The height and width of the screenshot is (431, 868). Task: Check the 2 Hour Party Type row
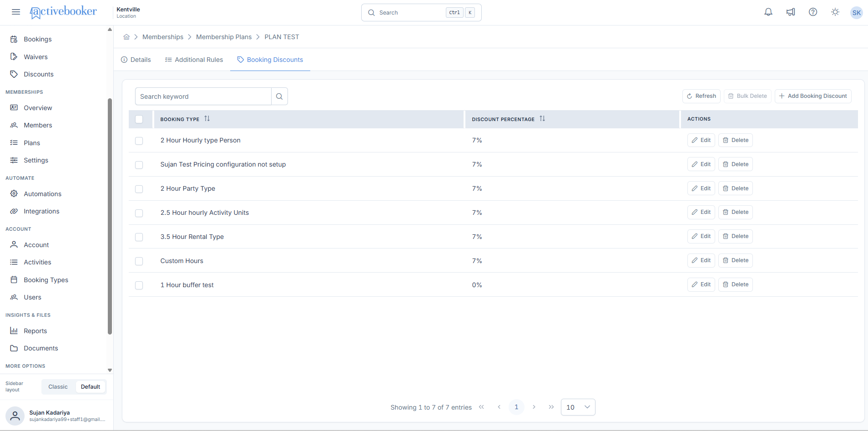coord(139,189)
